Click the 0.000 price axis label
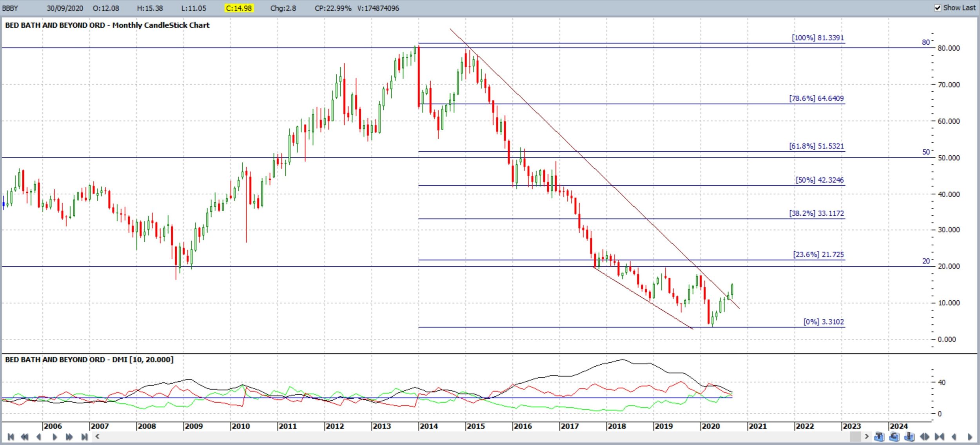This screenshot has height=445, width=980. coord(947,340)
